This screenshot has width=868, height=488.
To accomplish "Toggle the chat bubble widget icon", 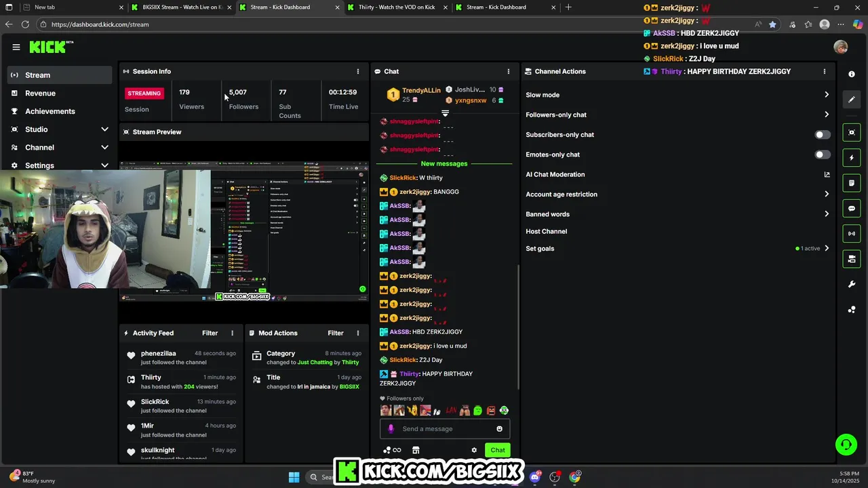I will (x=852, y=208).
